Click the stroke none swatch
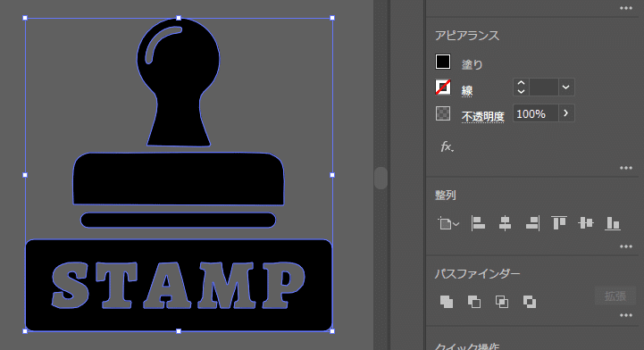Viewport: 644px width, 350px height. [443, 87]
